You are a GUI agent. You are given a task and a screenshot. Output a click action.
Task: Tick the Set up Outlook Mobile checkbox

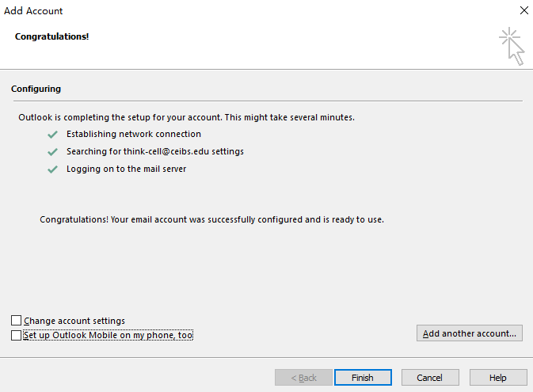click(x=17, y=336)
